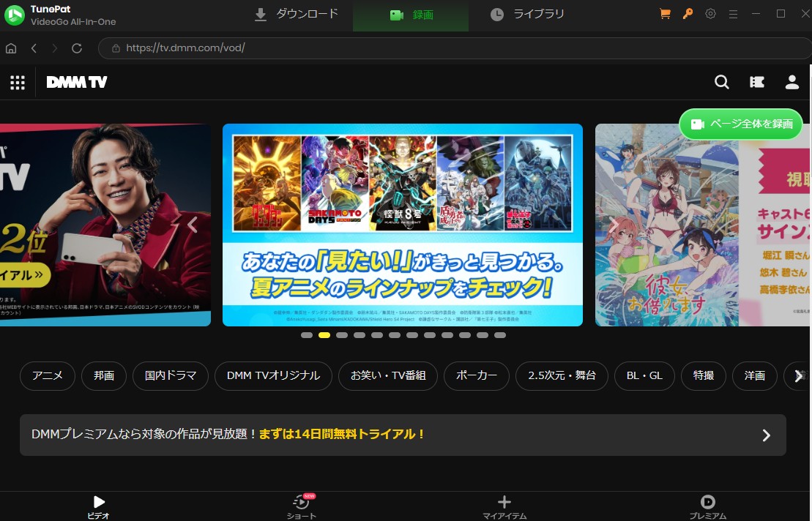Open the settings gear icon
Screen dimensions: 812x521
pyautogui.click(x=710, y=14)
